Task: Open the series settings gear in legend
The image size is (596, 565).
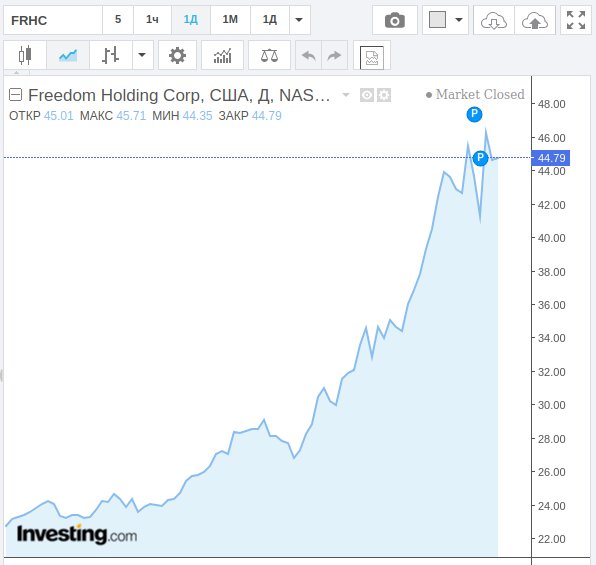Action: 384,95
